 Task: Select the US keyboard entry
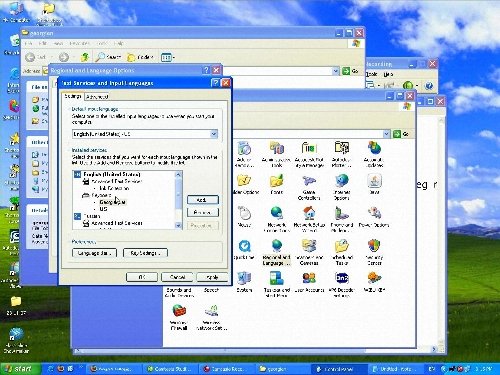click(x=103, y=209)
